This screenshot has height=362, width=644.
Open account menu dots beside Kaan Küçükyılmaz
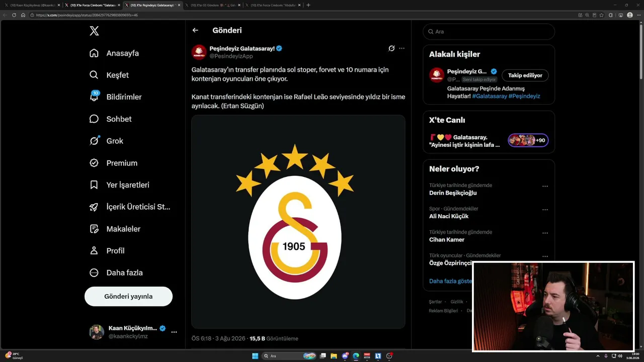click(x=174, y=332)
